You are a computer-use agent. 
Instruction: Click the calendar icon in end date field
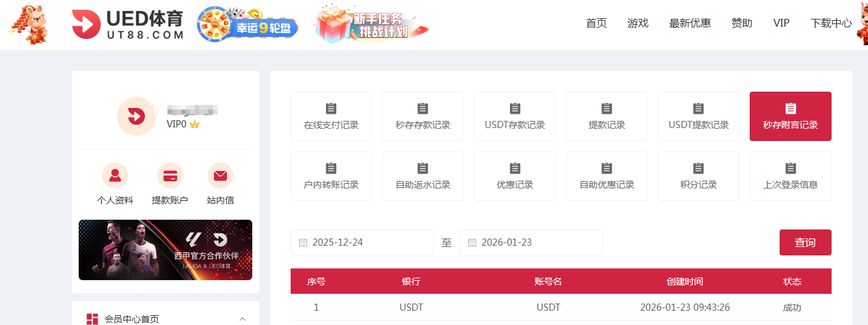(x=472, y=242)
